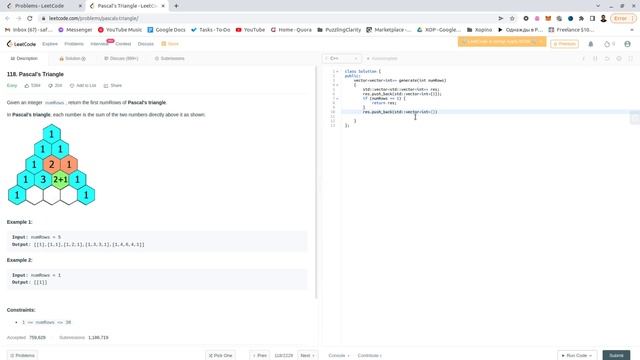The height and width of the screenshot is (360, 640).
Task: Click the Add to List icon
Action: pyautogui.click(x=72, y=86)
